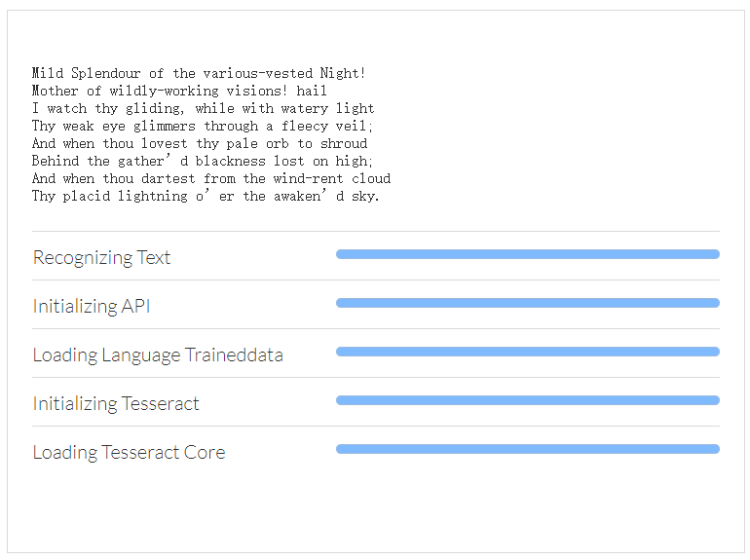Select the Recognizing Text label
750x560 pixels.
pyautogui.click(x=101, y=257)
